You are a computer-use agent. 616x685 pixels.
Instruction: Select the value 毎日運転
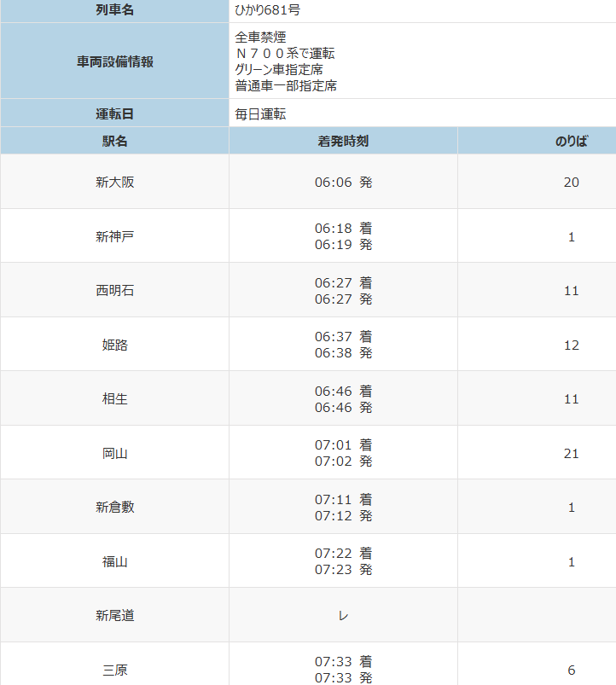pyautogui.click(x=260, y=114)
